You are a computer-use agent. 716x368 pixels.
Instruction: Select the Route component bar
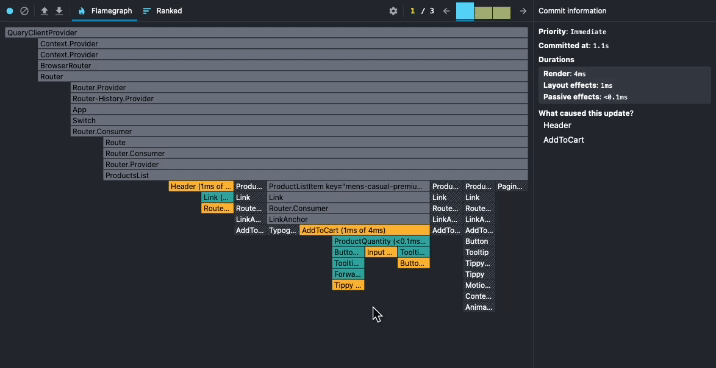[316, 142]
